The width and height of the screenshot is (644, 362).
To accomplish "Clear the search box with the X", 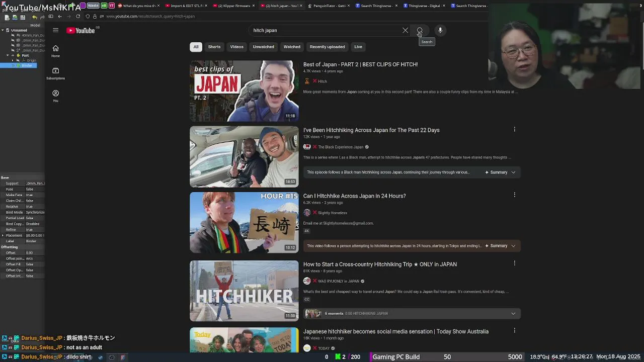I will (x=405, y=30).
